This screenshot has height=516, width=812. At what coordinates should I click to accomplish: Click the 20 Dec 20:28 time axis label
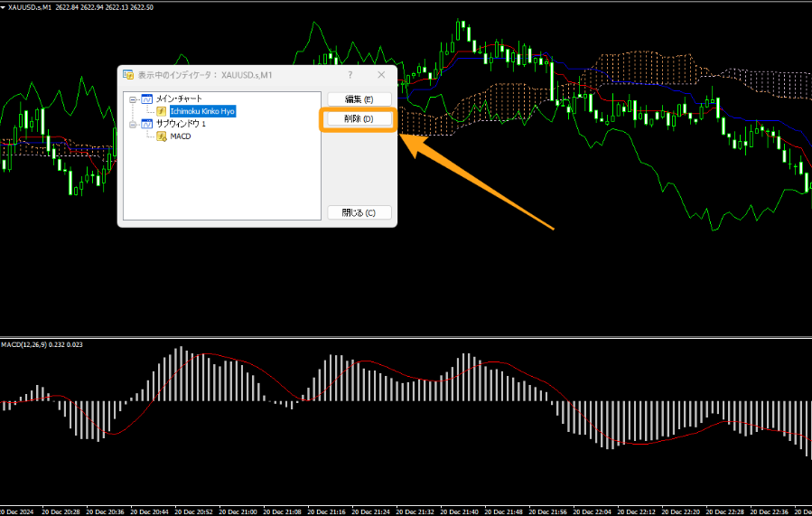(61, 511)
